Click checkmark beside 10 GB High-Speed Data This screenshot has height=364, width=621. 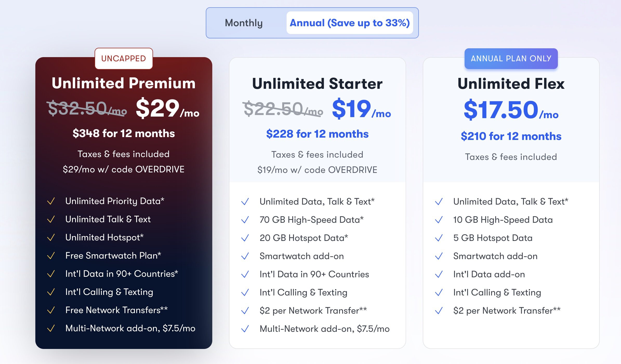tap(439, 220)
